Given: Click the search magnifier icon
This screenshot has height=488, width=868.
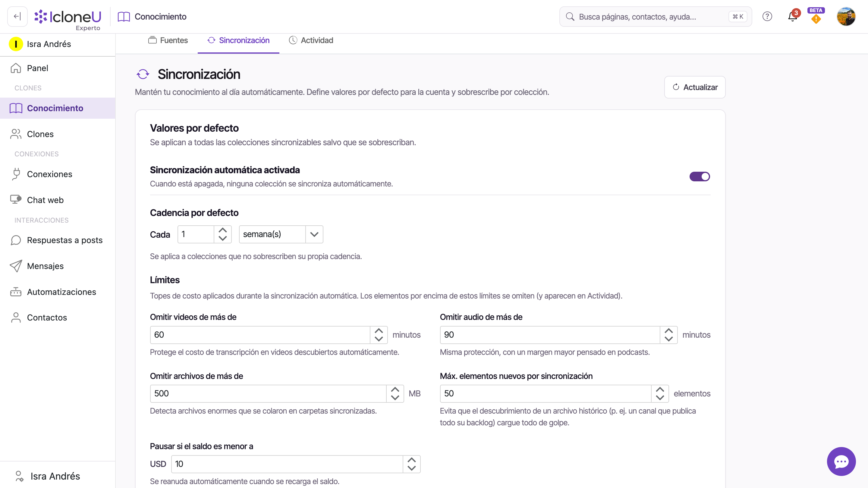Looking at the screenshot, I should click(x=570, y=17).
